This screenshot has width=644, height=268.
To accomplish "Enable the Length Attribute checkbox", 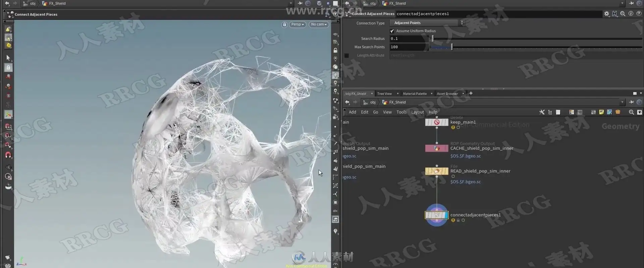I will (x=347, y=55).
